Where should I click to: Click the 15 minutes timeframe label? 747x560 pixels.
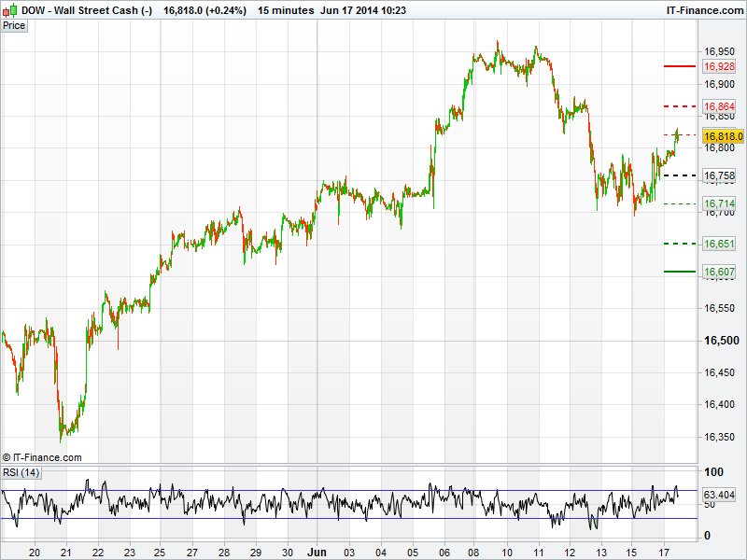[x=286, y=9]
